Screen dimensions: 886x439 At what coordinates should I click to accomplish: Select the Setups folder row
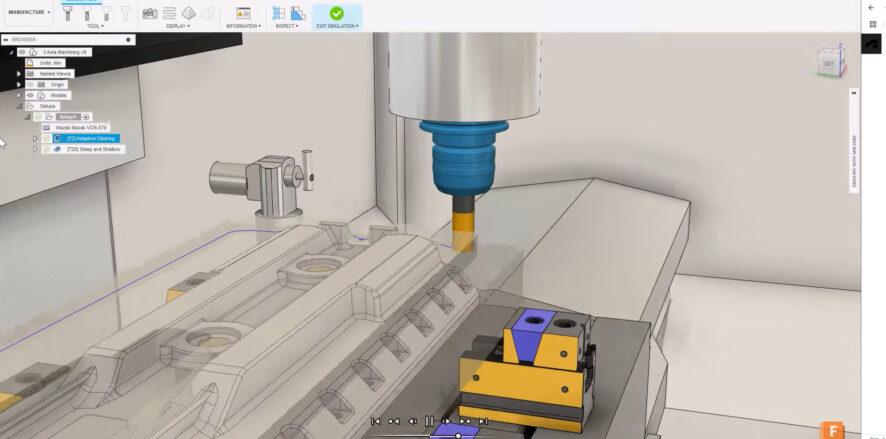tap(42, 106)
